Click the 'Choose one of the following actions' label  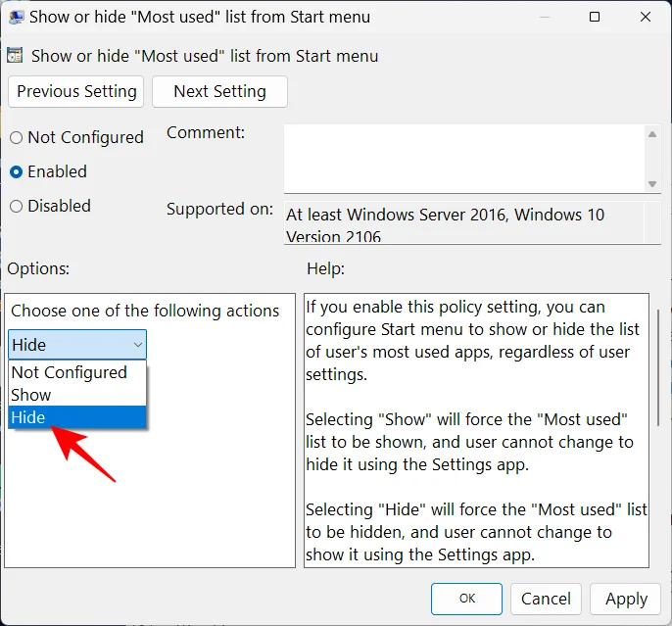pos(145,311)
